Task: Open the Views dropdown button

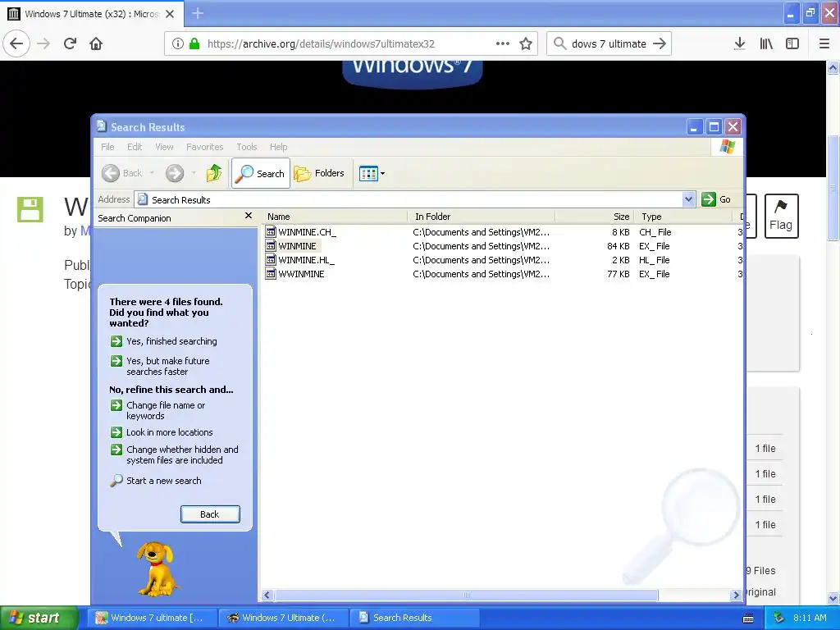Action: point(372,173)
